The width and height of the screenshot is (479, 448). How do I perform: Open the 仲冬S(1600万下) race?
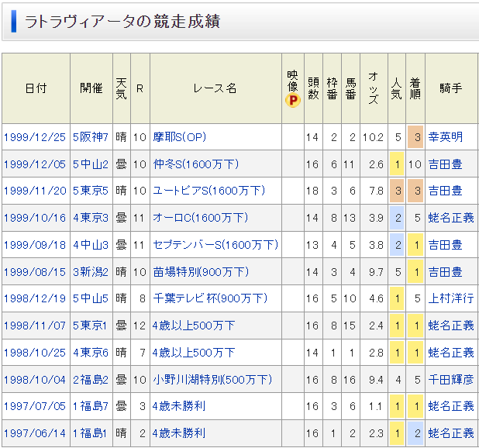[195, 164]
